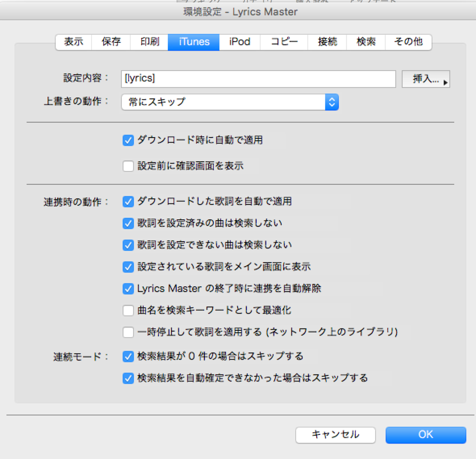The width and height of the screenshot is (476, 459).
Task: Confirm settings with the OK button
Action: click(x=425, y=435)
